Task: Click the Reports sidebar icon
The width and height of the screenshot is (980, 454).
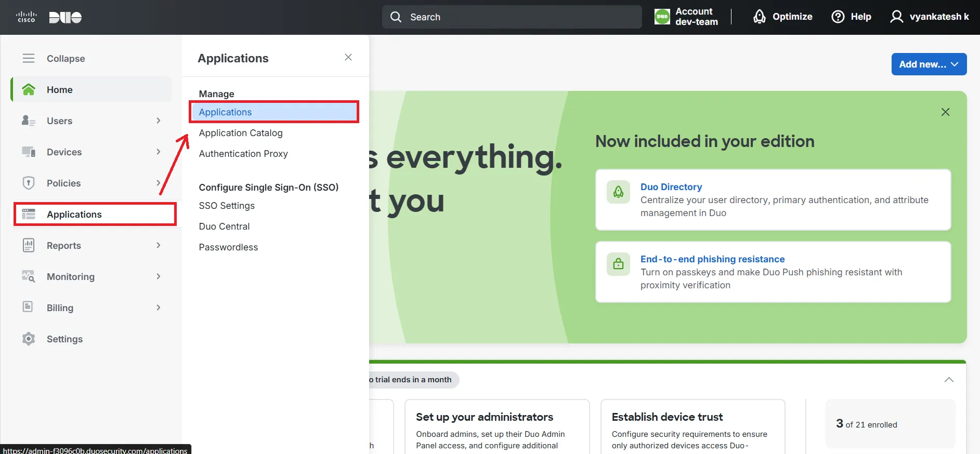Action: 29,245
